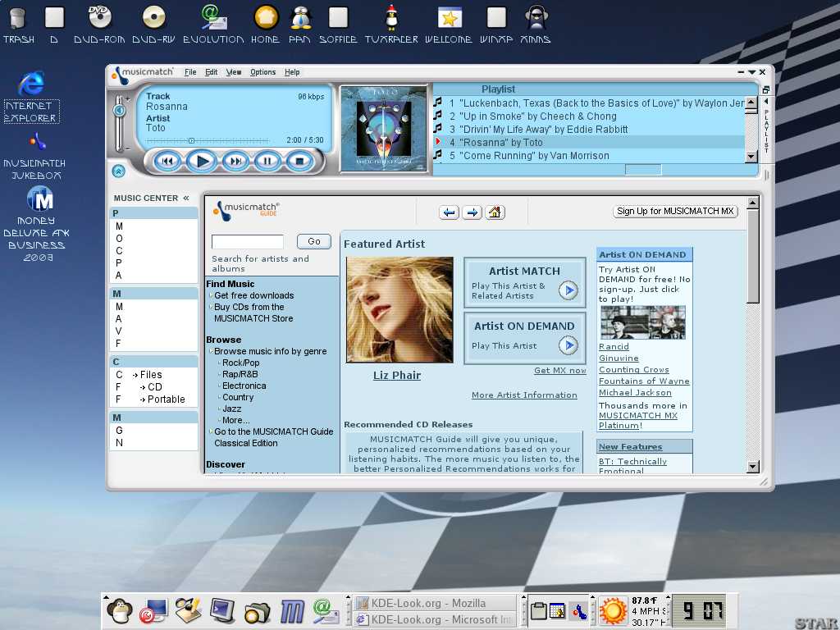Image resolution: width=840 pixels, height=630 pixels.
Task: Skip to next track button
Action: [235, 161]
